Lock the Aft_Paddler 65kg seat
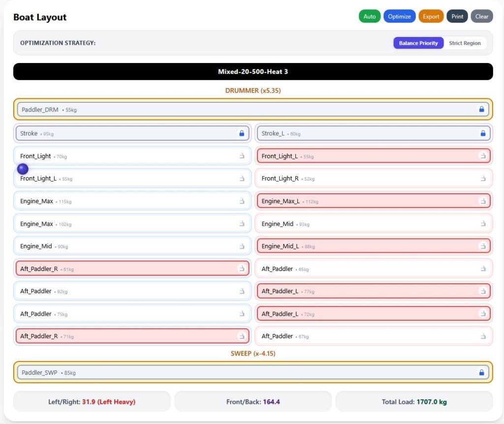The width and height of the screenshot is (504, 424). click(483, 269)
